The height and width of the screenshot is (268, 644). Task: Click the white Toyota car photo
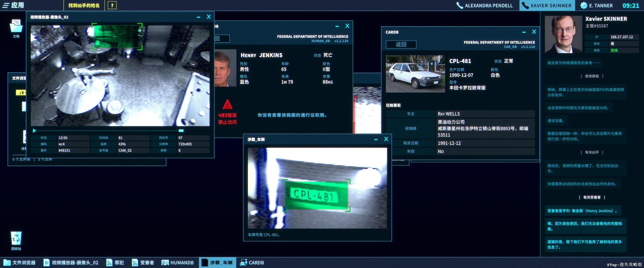(x=415, y=74)
